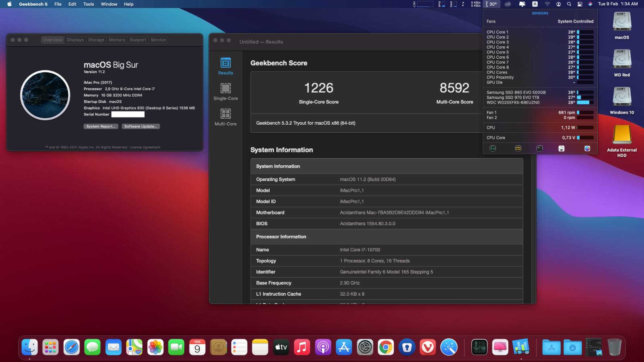This screenshot has height=362, width=644.
Task: Open the Windows 10 drive icon
Action: coord(622,101)
